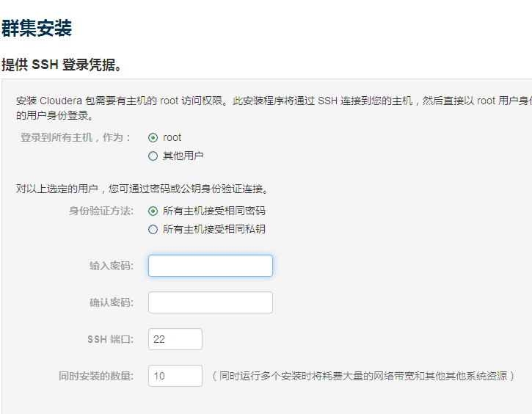Viewport: 532px width, 414px height.
Task: Edit the SSH 端口 field showing 22
Action: [x=175, y=339]
